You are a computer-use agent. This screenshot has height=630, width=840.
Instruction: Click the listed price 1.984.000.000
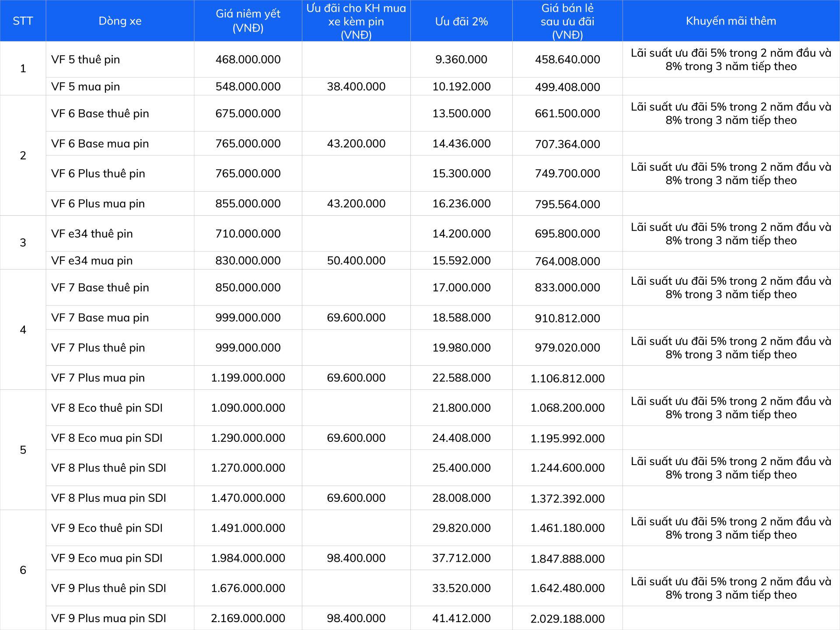pyautogui.click(x=248, y=558)
